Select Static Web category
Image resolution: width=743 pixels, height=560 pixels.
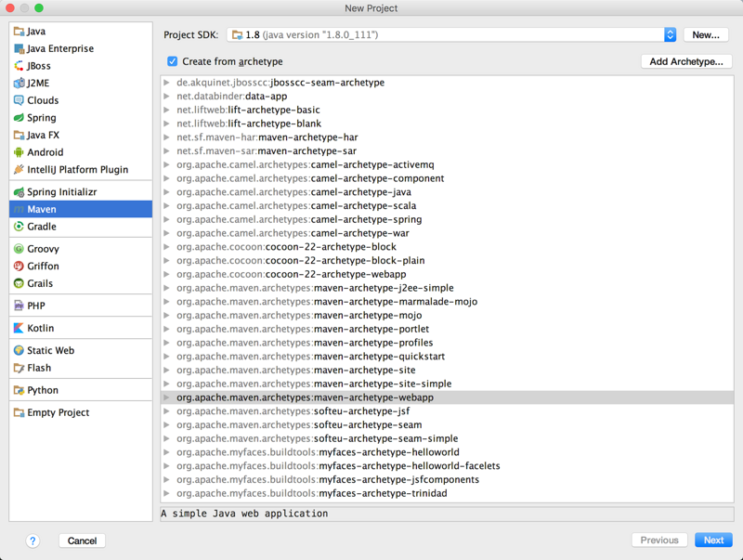[81, 350]
